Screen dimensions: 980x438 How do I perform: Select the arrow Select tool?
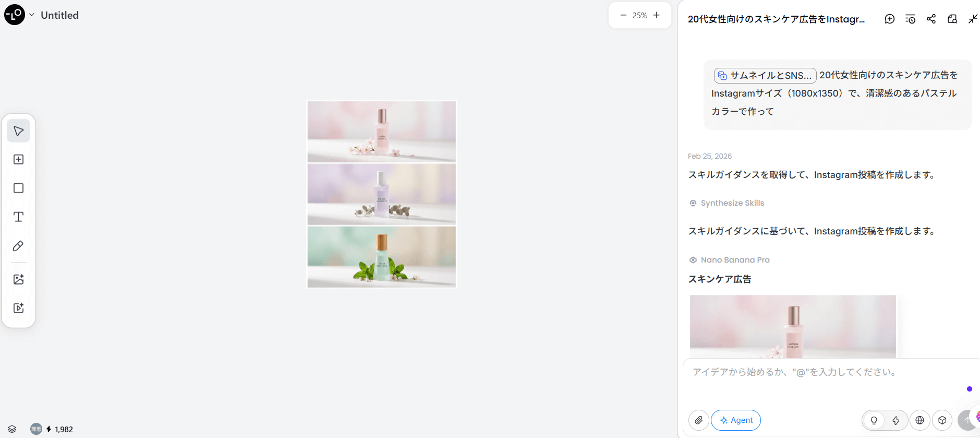click(x=18, y=131)
